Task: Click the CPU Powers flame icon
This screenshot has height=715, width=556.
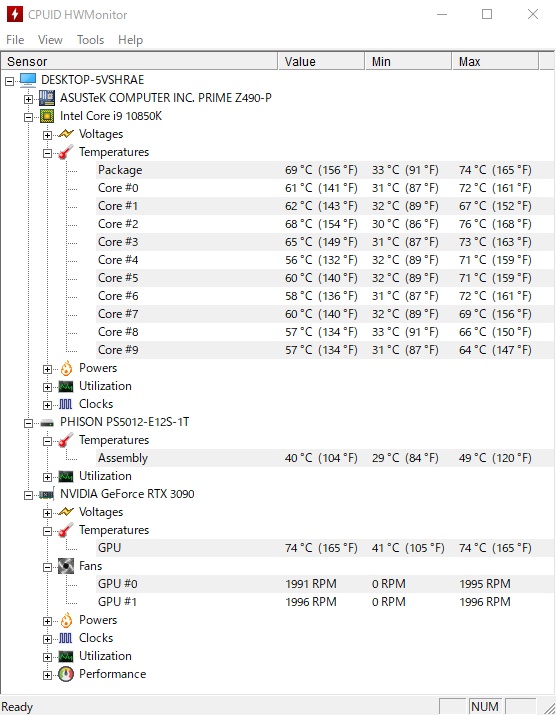Action: (66, 368)
